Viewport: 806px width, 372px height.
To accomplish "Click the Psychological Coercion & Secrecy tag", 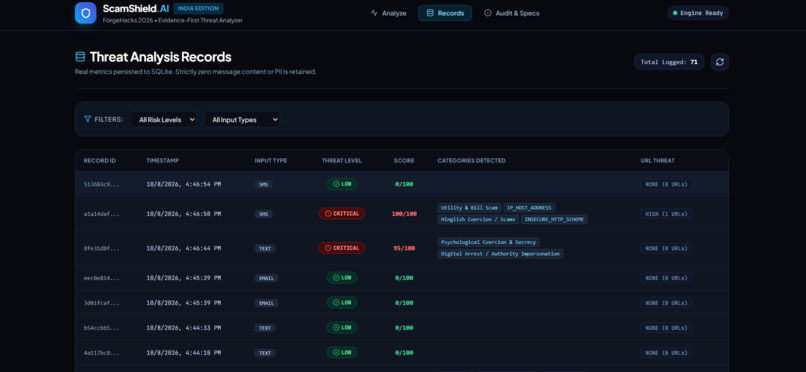I will click(488, 242).
